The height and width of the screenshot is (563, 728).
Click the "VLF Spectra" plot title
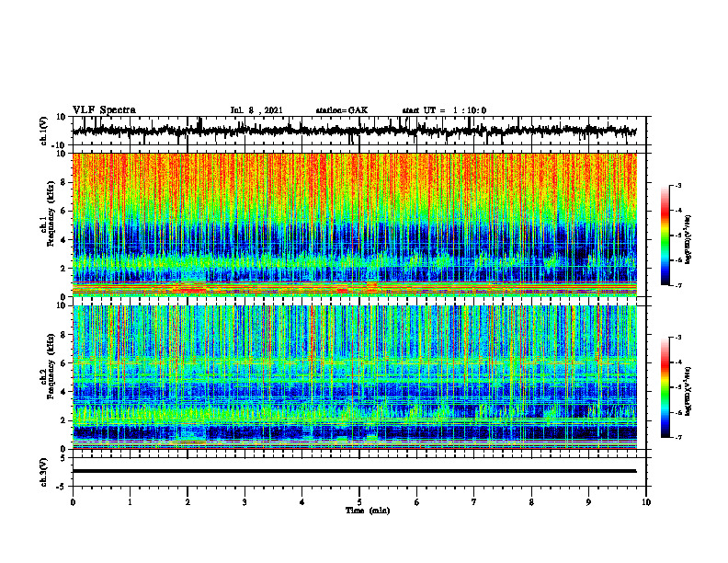[x=104, y=110]
